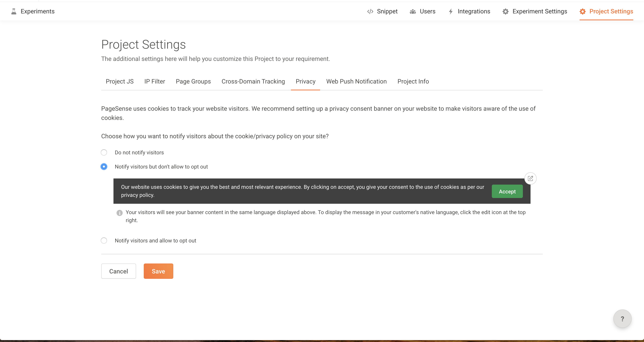Switch to the Project JS tab
The height and width of the screenshot is (342, 644).
(119, 81)
